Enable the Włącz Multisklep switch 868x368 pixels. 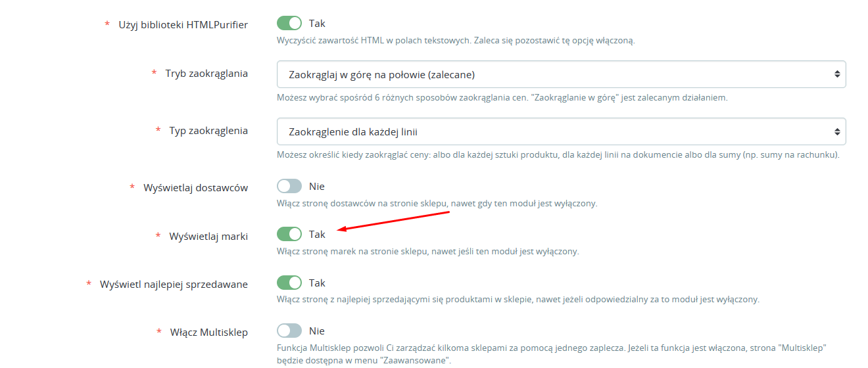click(289, 331)
